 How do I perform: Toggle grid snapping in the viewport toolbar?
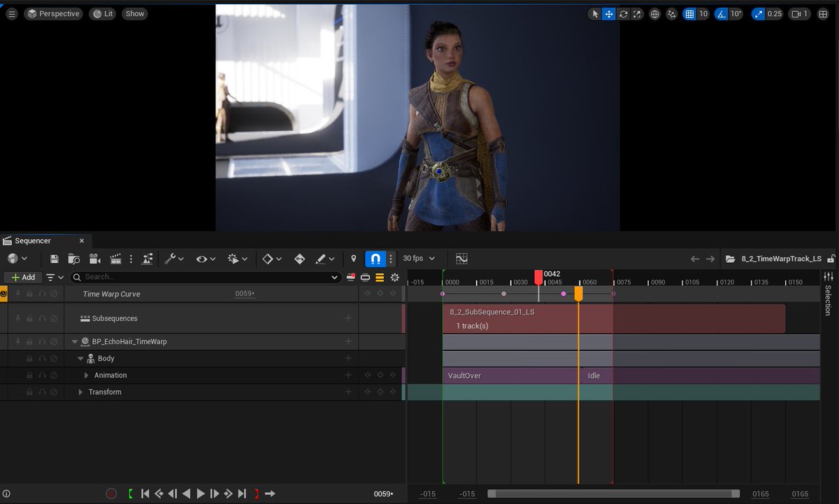click(690, 13)
